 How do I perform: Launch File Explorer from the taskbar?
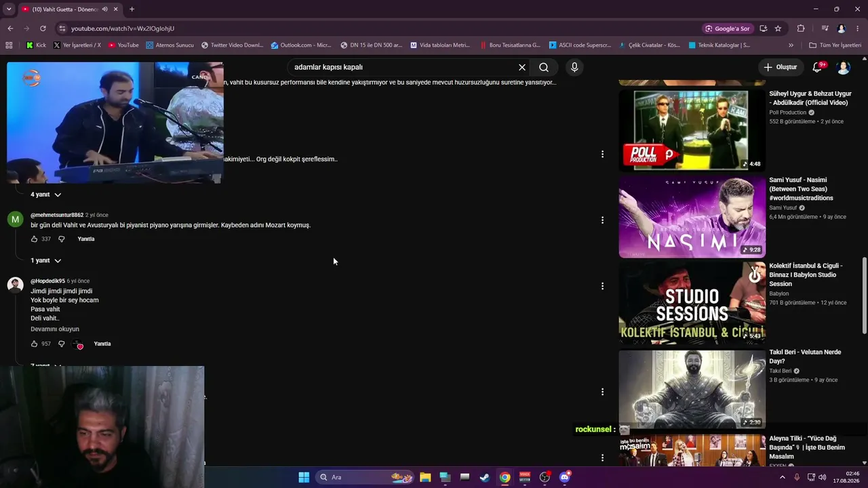[x=425, y=477]
